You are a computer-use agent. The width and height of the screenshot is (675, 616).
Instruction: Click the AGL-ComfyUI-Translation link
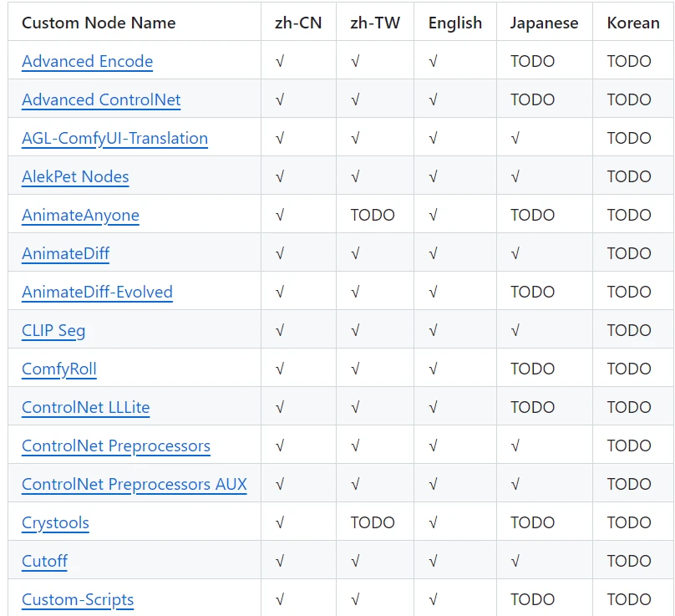point(114,138)
